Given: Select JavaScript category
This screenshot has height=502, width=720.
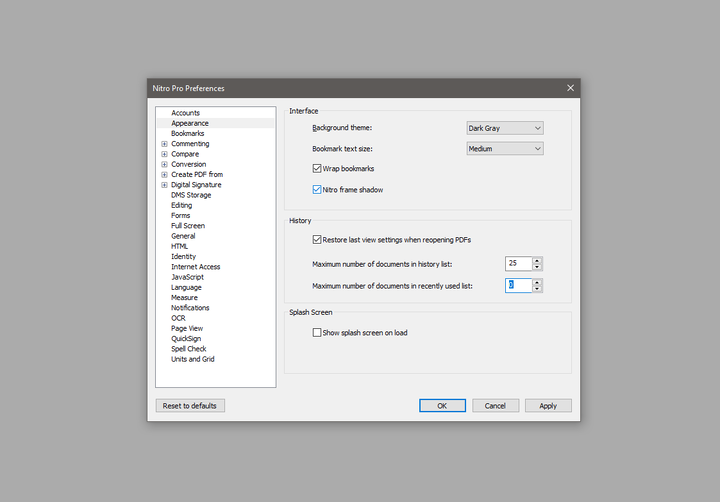Looking at the screenshot, I should point(187,277).
